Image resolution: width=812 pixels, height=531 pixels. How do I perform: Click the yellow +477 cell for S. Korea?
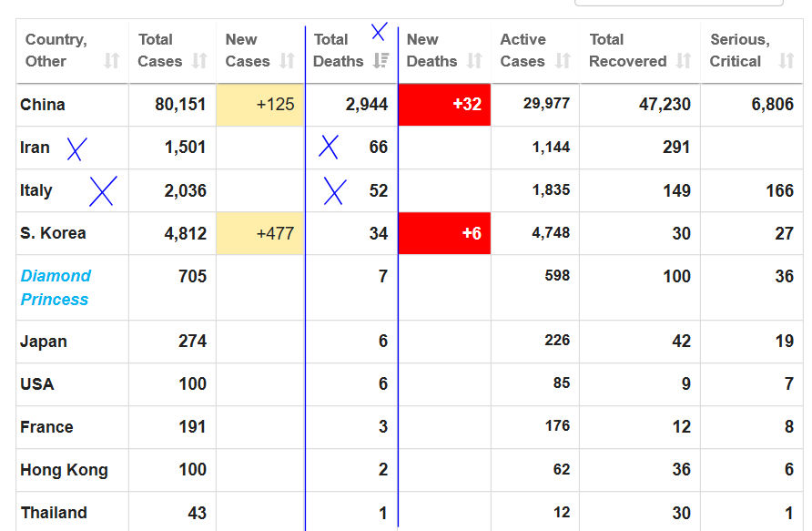point(260,233)
